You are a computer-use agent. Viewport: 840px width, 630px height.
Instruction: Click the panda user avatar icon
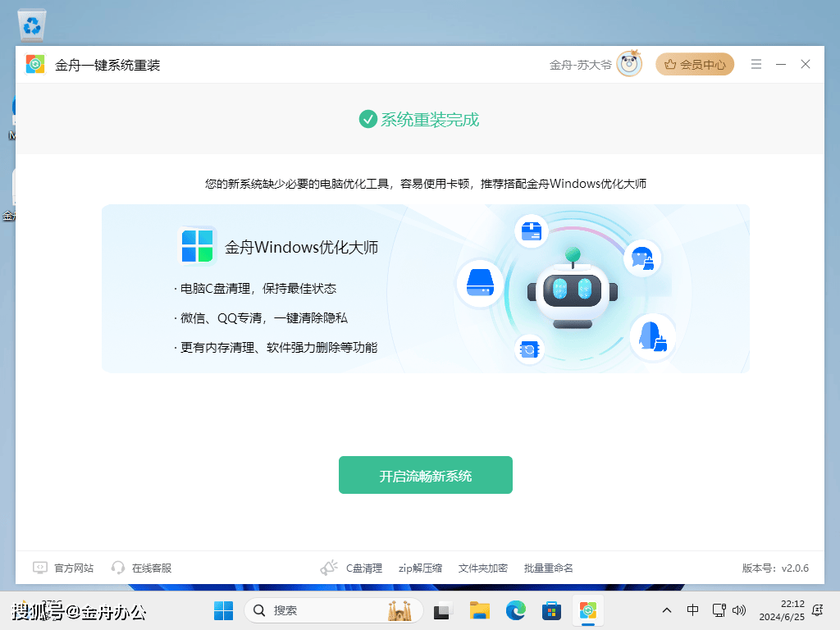pyautogui.click(x=629, y=64)
